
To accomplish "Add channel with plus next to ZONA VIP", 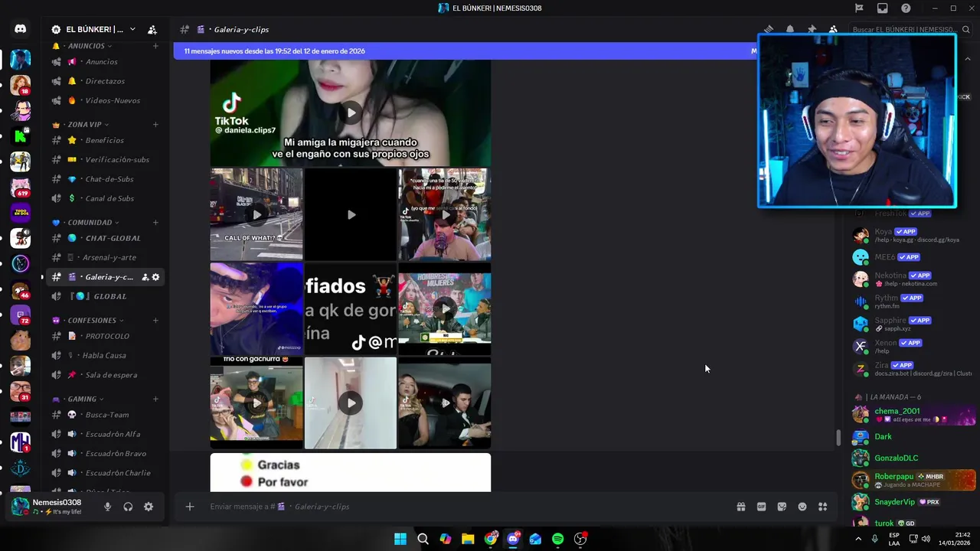I will (155, 124).
